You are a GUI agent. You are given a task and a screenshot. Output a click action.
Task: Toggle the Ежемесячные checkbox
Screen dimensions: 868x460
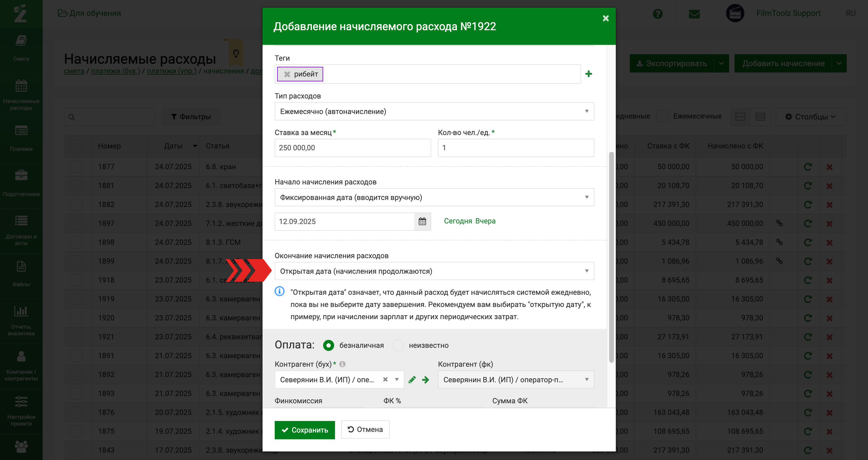tap(662, 116)
